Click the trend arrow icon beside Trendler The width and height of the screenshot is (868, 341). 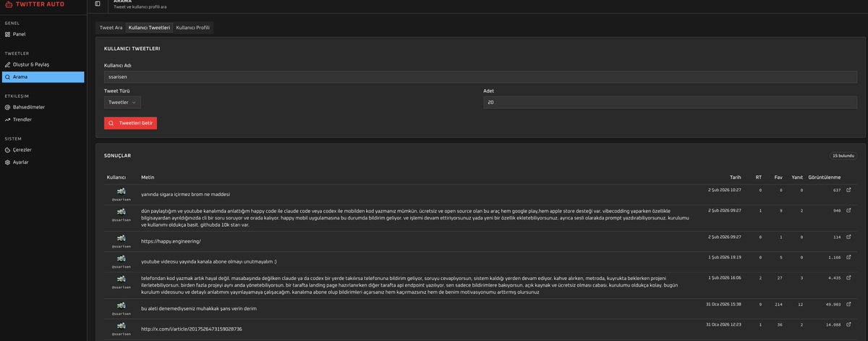point(7,119)
